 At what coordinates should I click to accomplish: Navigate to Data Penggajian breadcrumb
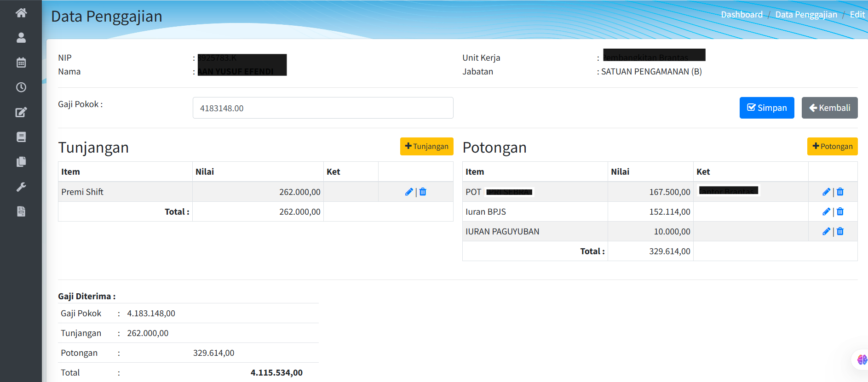806,15
